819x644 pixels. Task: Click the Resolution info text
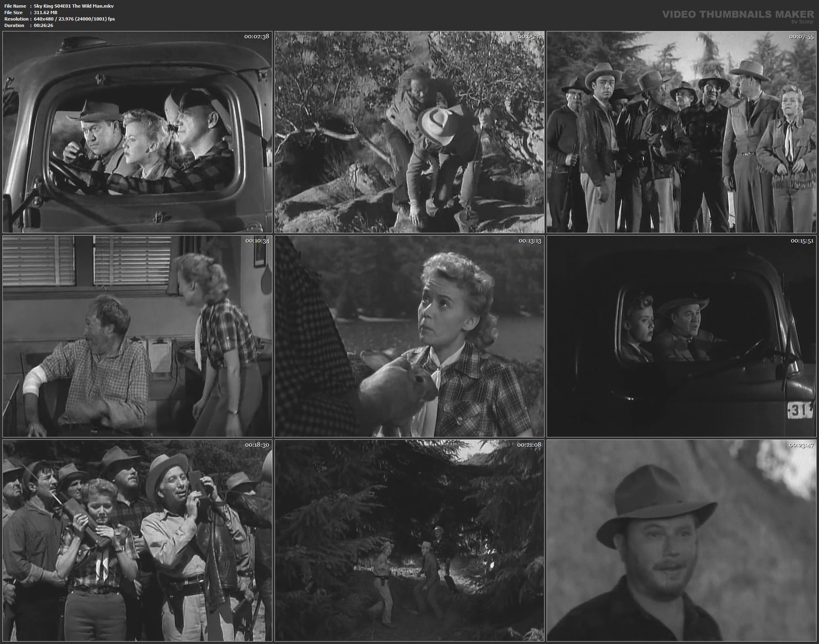point(74,19)
